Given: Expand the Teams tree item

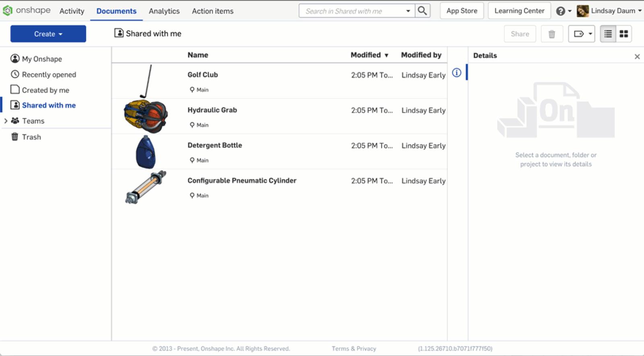Looking at the screenshot, I should tap(6, 121).
